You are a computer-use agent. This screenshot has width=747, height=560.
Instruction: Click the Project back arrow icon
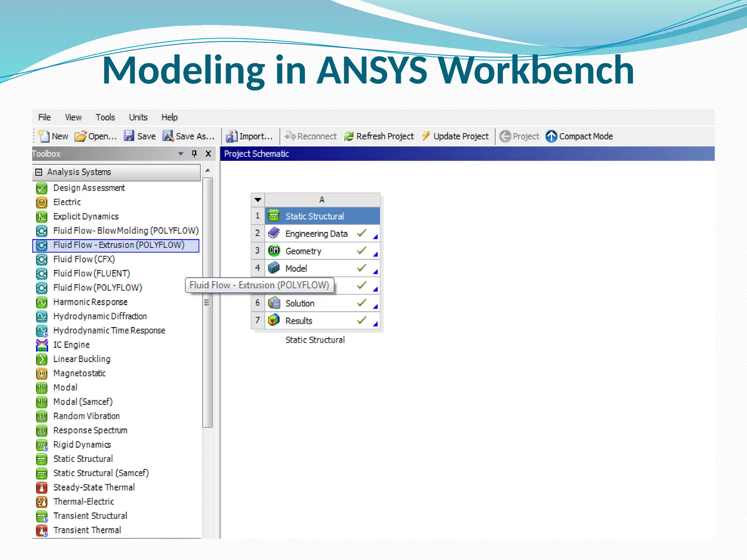[505, 136]
